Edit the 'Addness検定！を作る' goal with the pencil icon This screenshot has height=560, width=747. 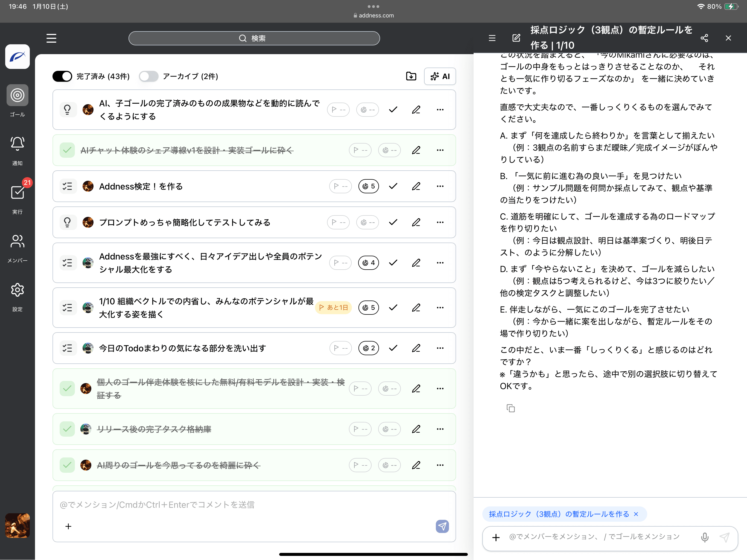(x=416, y=186)
